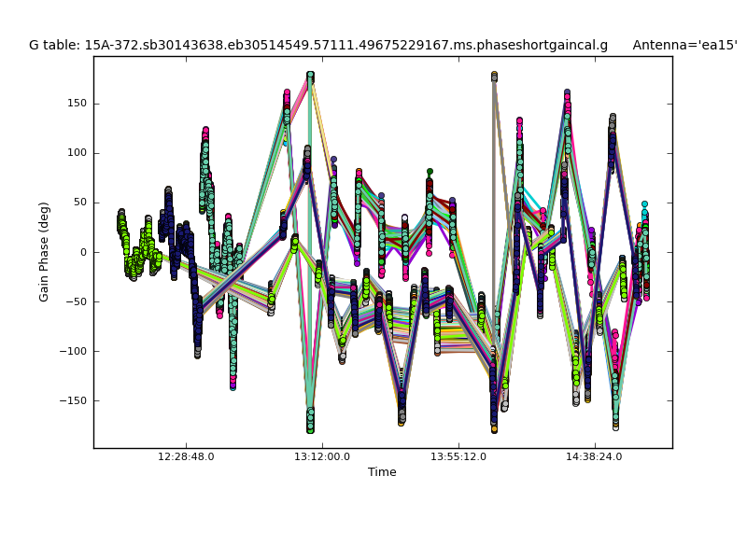The width and height of the screenshot is (747, 560).
Task: Click the 150 tick label on the y-axis
Action: point(77,104)
